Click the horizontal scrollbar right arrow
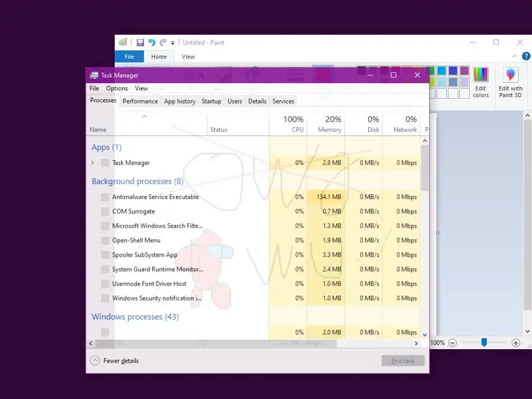This screenshot has width=532, height=399. coord(416,343)
